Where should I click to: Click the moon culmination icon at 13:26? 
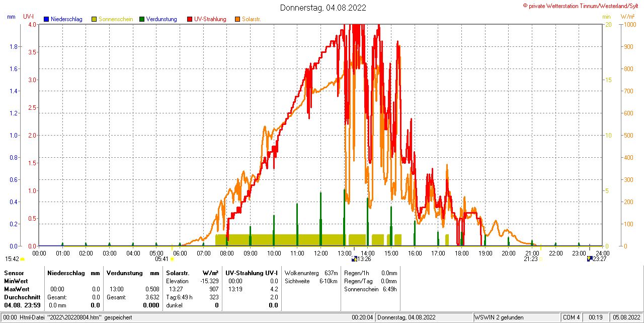(x=354, y=259)
